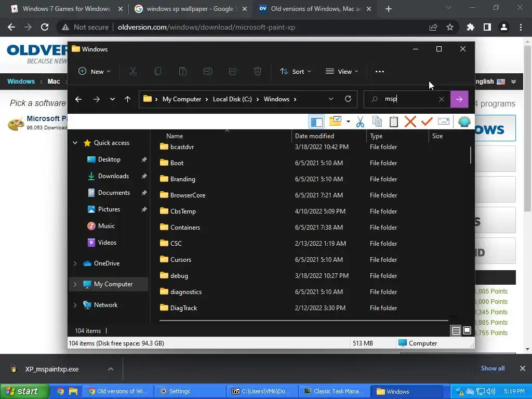Screen dimensions: 532x399
Task: Open Music in navigation pane
Action: [x=106, y=226]
